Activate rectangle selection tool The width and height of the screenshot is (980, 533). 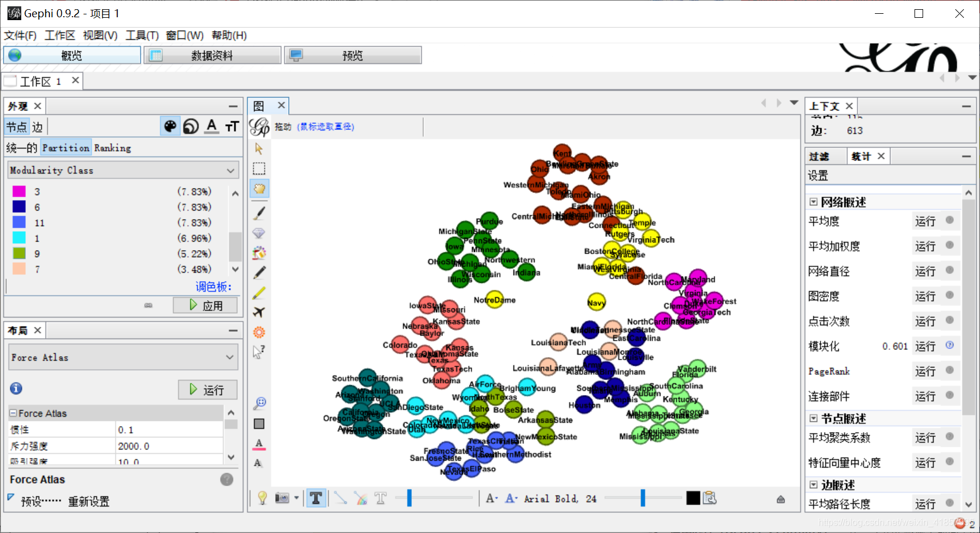(x=259, y=168)
